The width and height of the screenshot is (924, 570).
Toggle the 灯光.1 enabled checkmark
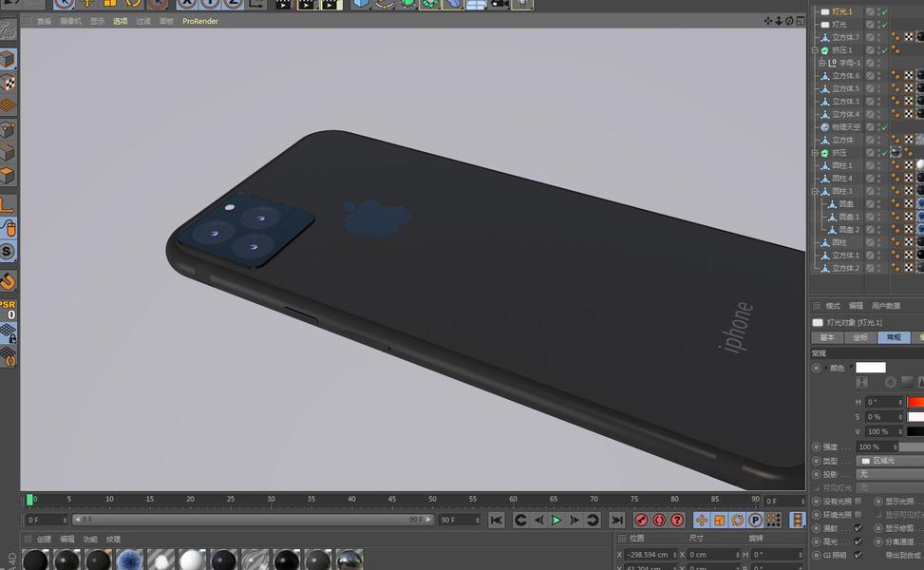tap(885, 11)
